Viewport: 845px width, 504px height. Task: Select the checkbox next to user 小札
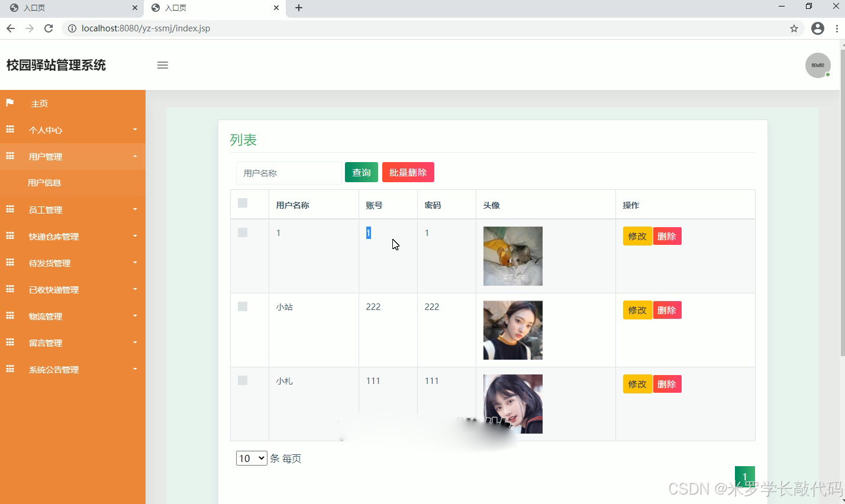(x=242, y=380)
